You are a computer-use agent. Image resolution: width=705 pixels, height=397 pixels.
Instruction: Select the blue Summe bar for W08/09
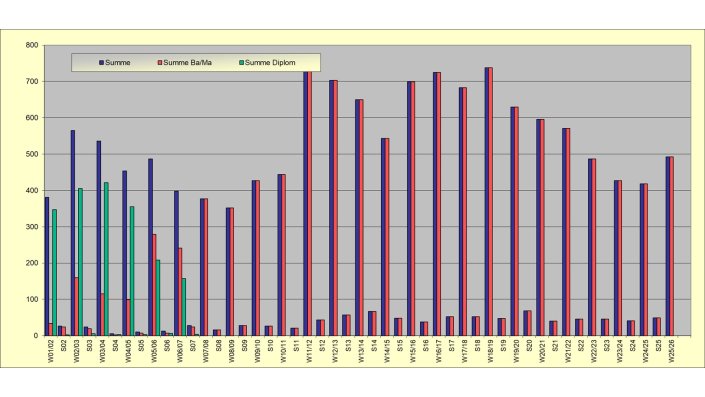pyautogui.click(x=228, y=272)
